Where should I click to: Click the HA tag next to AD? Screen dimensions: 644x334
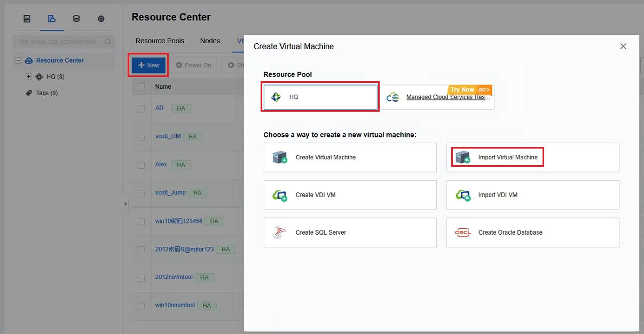pyautogui.click(x=181, y=108)
